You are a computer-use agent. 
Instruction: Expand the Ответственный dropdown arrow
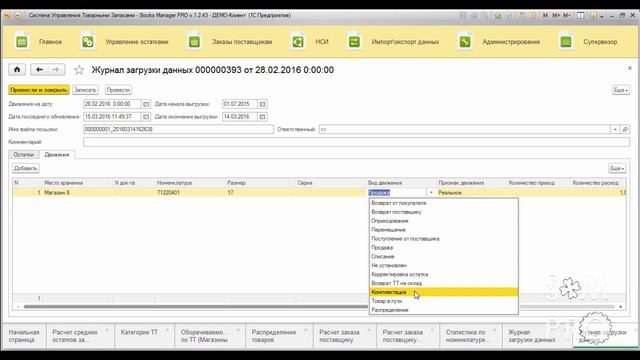point(615,129)
